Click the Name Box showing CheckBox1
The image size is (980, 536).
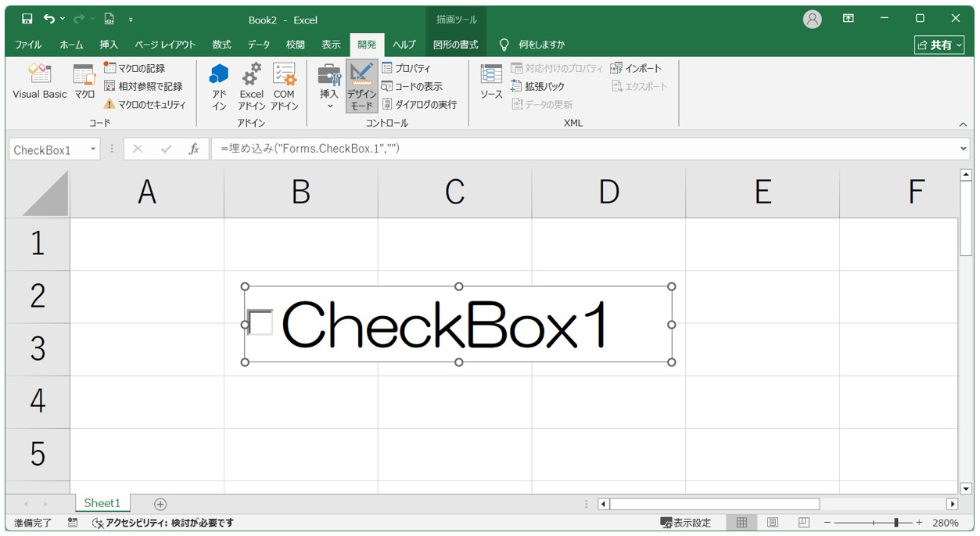tap(48, 149)
